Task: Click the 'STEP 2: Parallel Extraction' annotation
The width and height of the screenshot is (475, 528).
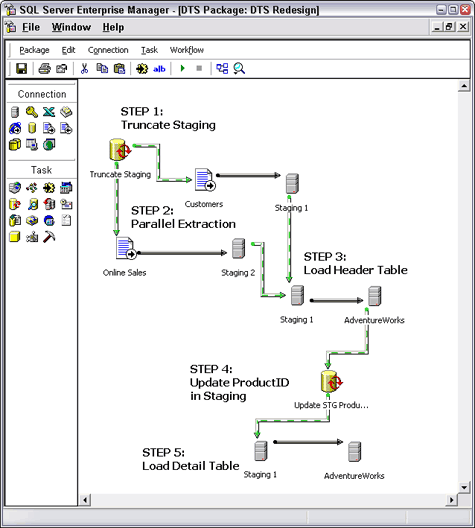Action: click(x=183, y=217)
